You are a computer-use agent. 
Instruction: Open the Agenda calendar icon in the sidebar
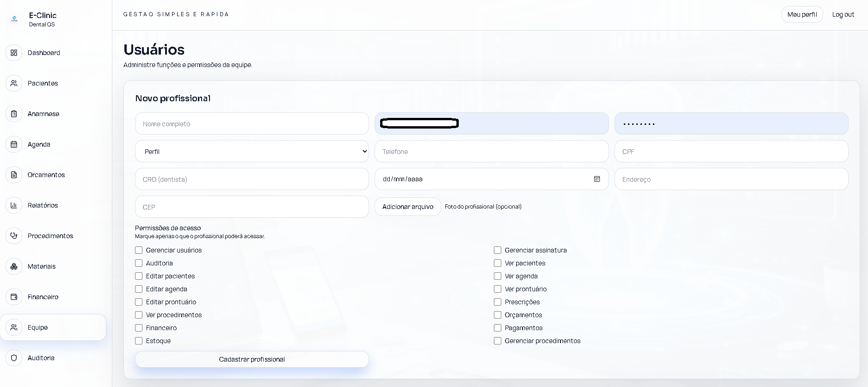pyautogui.click(x=14, y=144)
